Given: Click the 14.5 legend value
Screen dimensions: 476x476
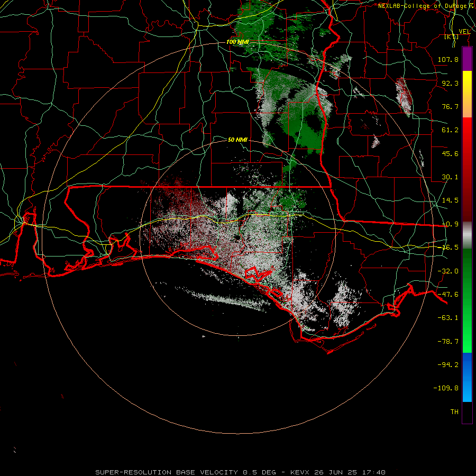Looking at the screenshot, I should tap(450, 200).
